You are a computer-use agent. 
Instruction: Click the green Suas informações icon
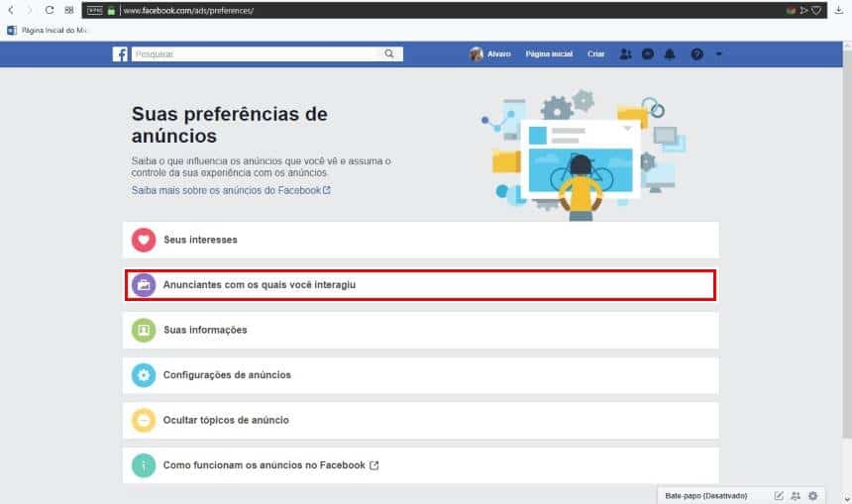(x=144, y=330)
